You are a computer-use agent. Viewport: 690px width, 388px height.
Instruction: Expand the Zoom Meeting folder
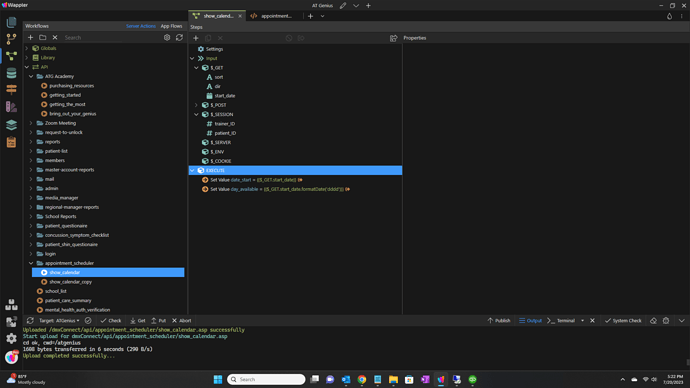(x=31, y=123)
